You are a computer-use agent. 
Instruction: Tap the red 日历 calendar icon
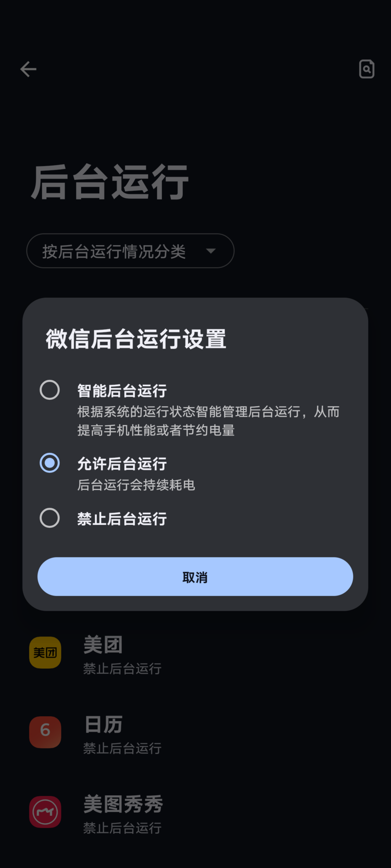point(45,732)
